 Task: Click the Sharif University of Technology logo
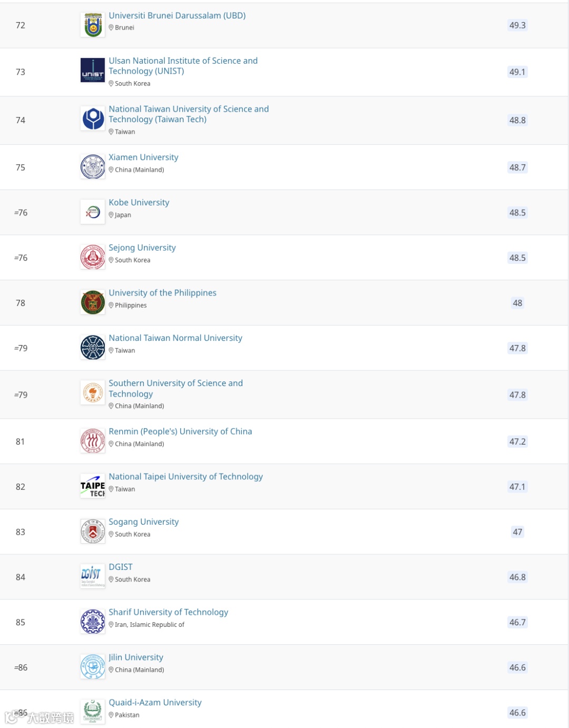(93, 622)
